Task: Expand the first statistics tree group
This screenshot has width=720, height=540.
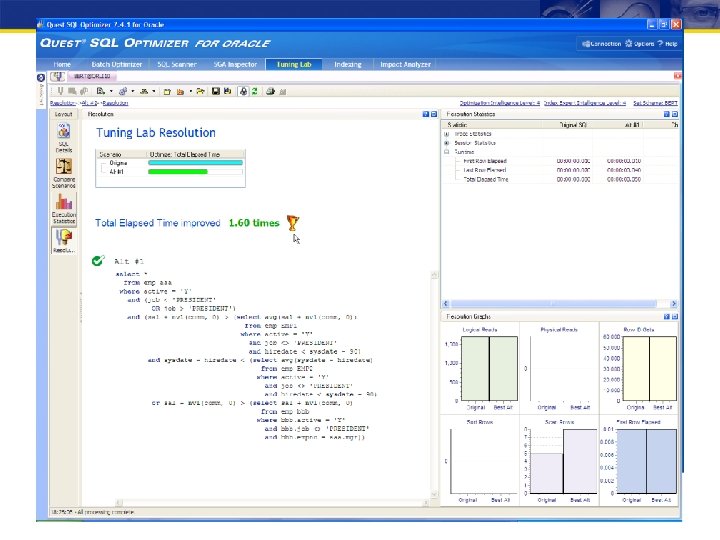Action: point(446,134)
